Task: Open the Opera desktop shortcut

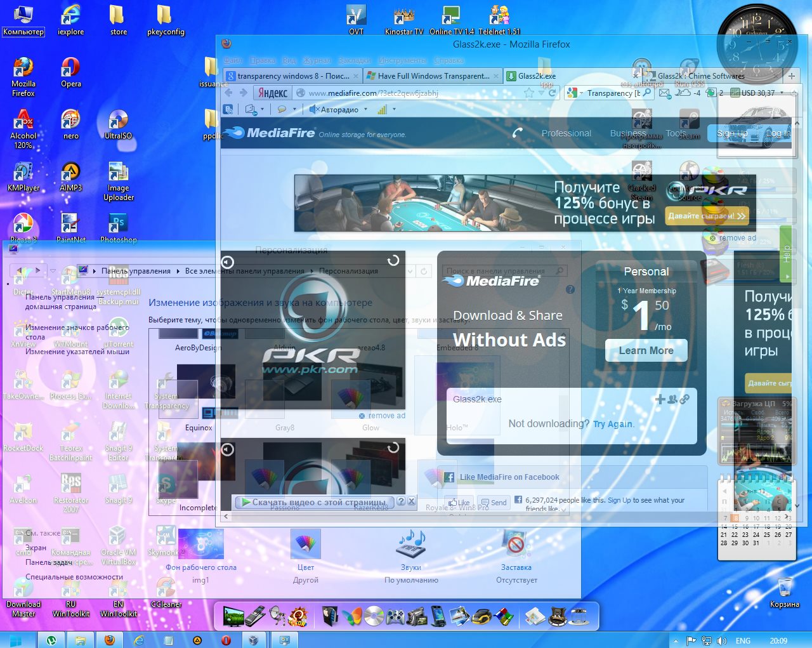Action: [70, 72]
